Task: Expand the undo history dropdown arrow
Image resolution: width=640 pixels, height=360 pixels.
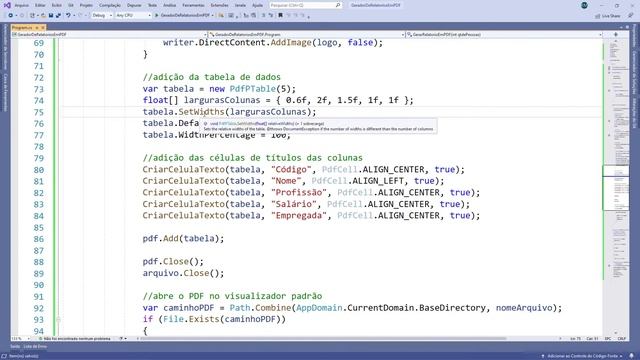Action: (x=74, y=16)
